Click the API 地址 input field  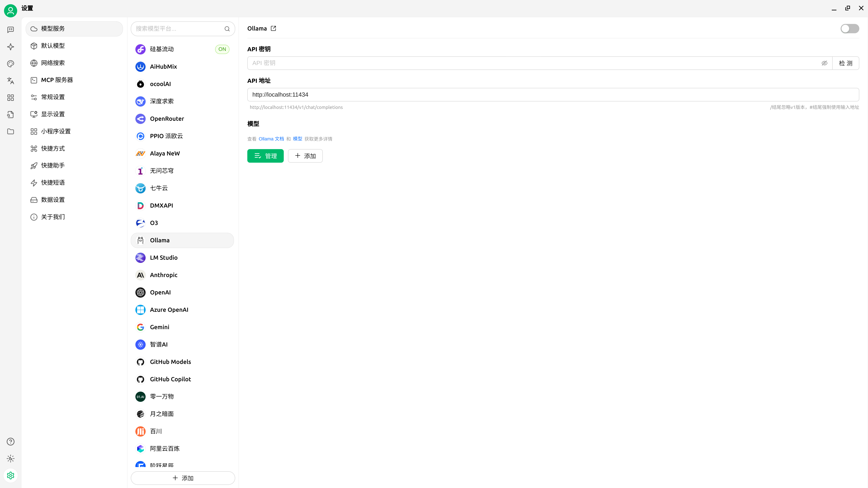tap(553, 95)
